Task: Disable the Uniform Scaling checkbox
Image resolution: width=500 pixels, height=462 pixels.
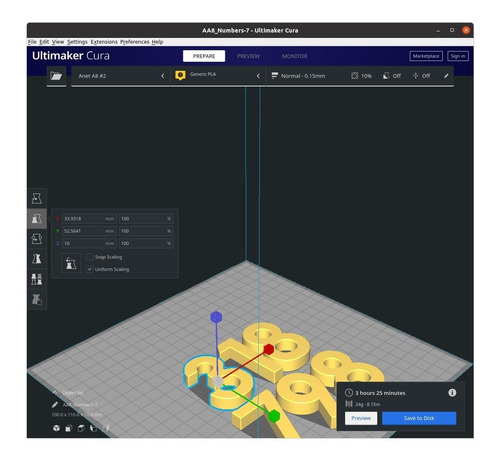Action: (90, 269)
